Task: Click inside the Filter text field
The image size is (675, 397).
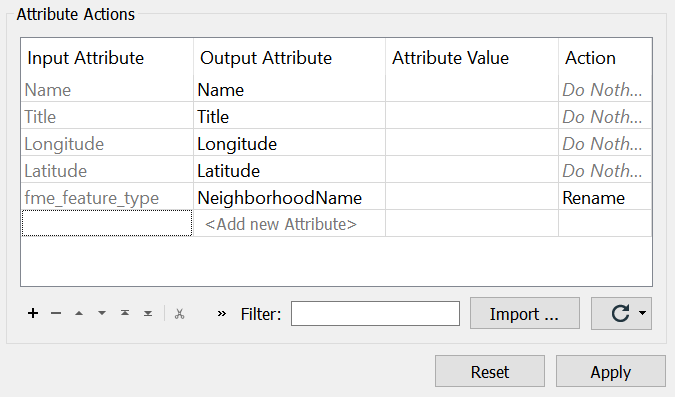Action: click(375, 313)
